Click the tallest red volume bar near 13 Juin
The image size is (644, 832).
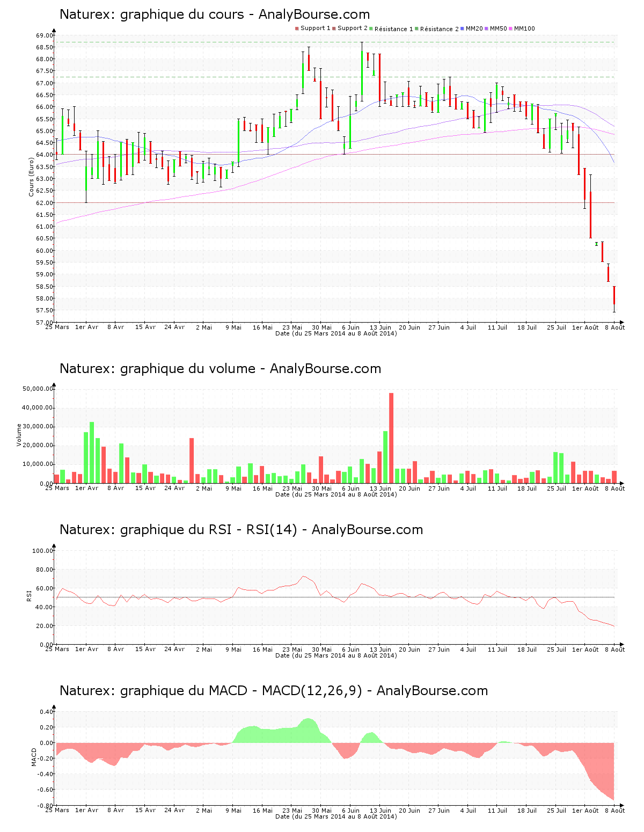(391, 438)
